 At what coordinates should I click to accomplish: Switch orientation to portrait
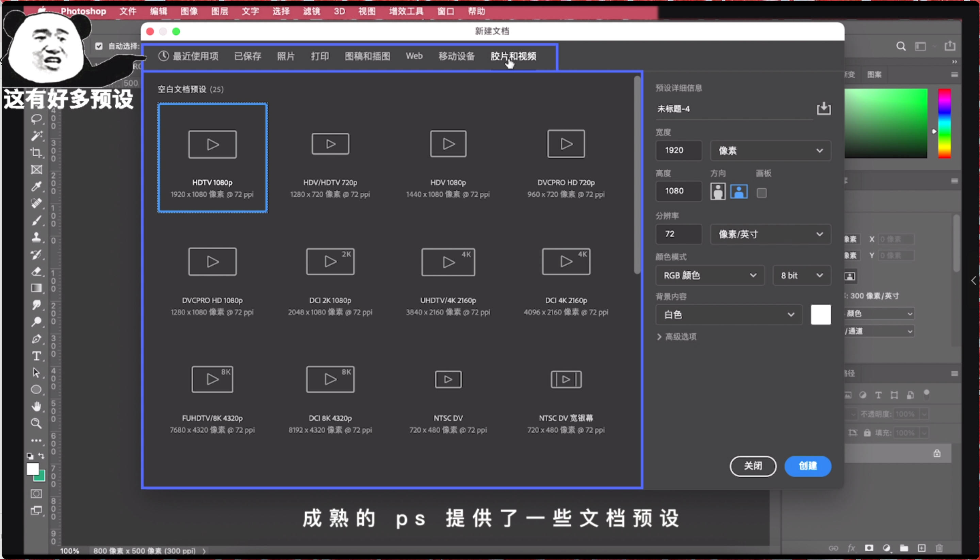pyautogui.click(x=718, y=191)
